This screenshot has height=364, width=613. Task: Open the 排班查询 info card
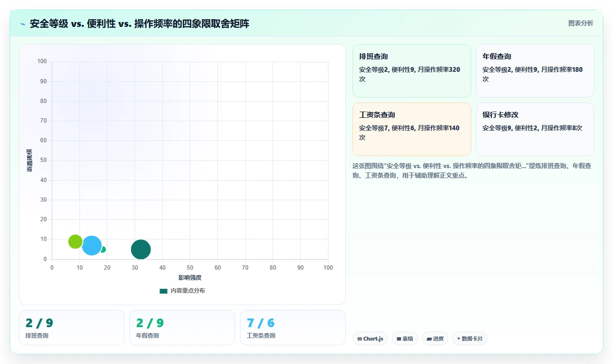click(412, 71)
